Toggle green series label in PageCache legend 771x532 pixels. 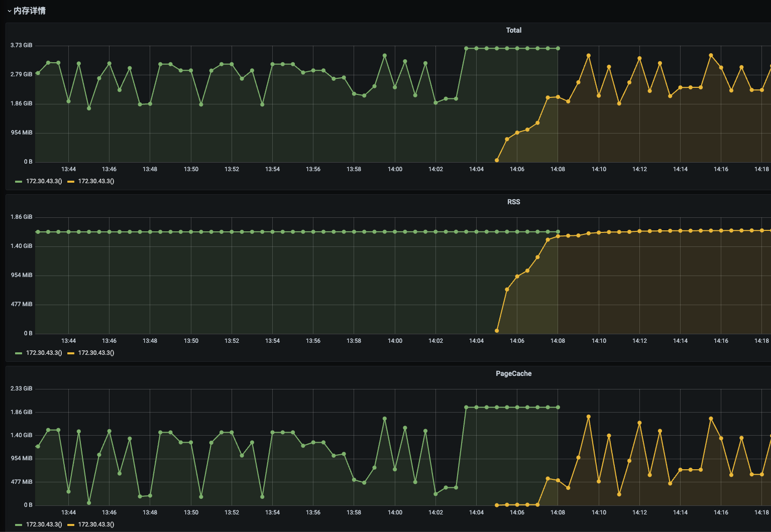click(x=44, y=524)
